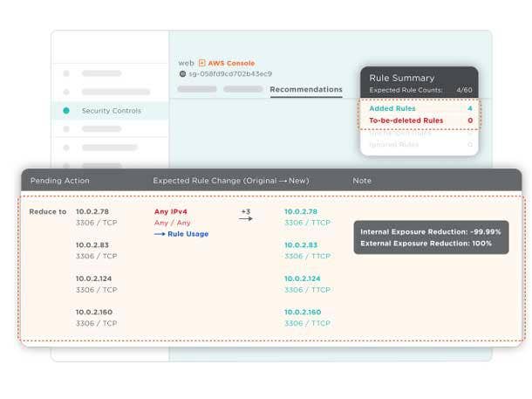
Task: Select the To-be-deleted Rules row
Action: pos(419,120)
